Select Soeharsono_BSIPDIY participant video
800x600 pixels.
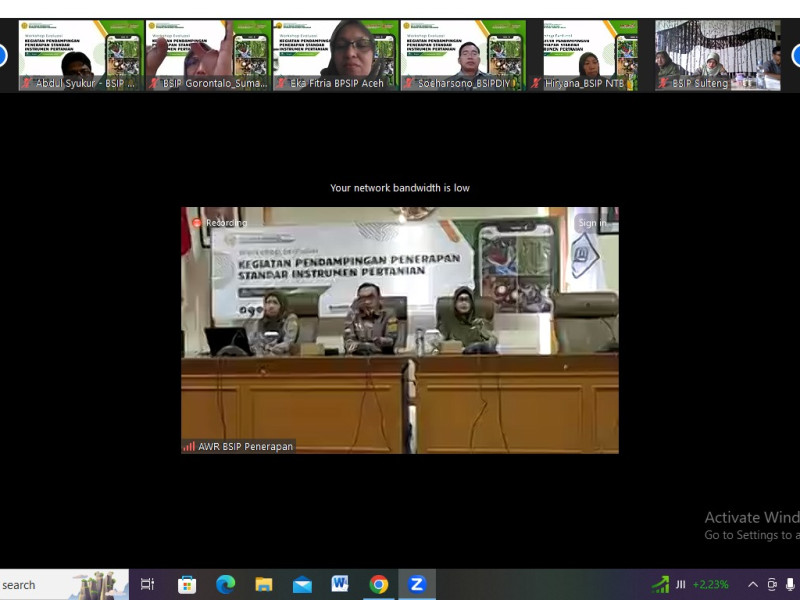coord(463,55)
